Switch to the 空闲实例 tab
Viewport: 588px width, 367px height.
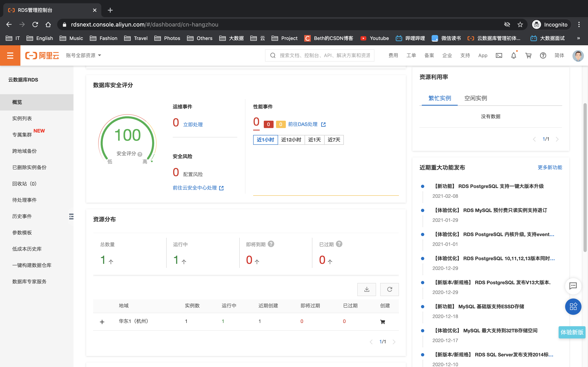point(476,98)
